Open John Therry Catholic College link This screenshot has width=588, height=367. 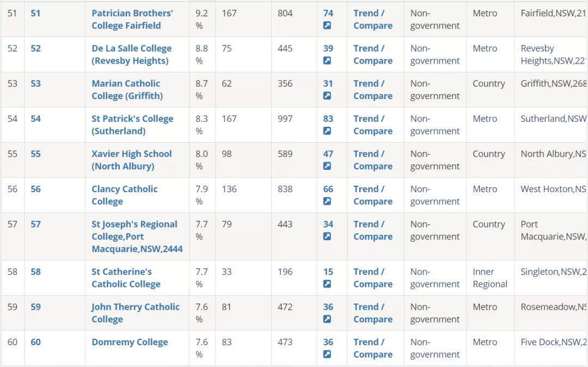point(136,313)
